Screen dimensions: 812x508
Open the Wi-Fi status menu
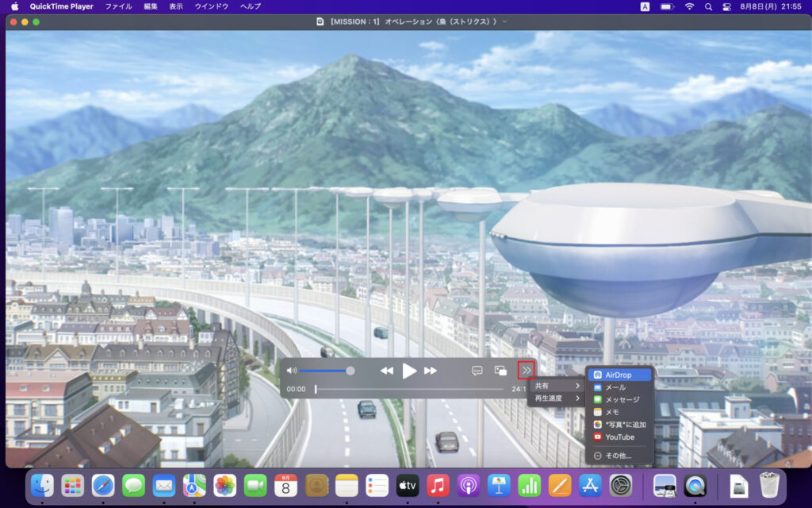(689, 6)
